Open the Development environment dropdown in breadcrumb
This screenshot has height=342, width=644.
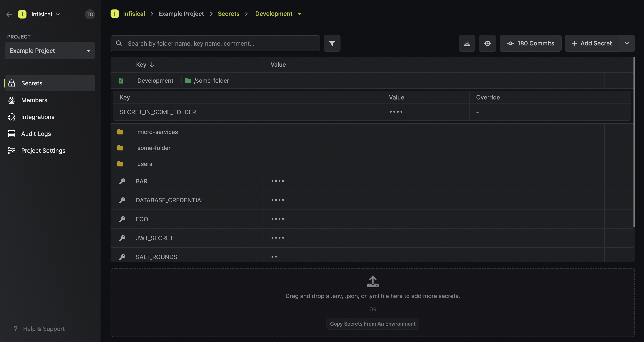(299, 14)
